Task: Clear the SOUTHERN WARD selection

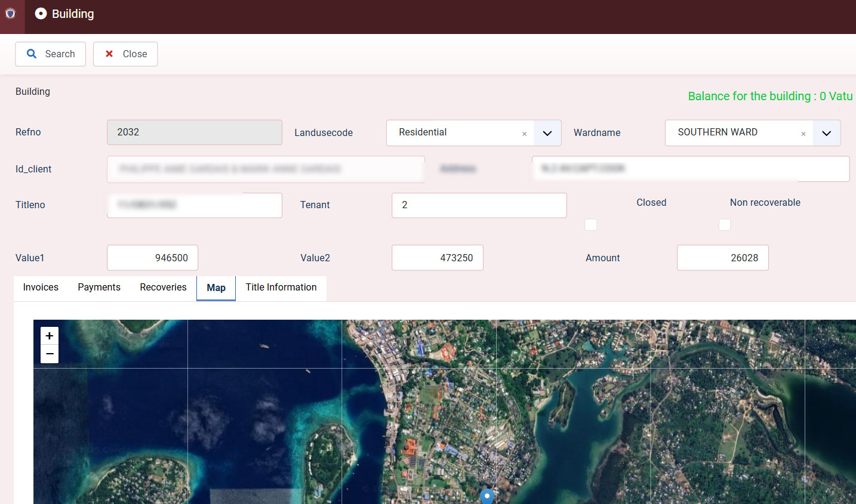Action: pyautogui.click(x=803, y=134)
